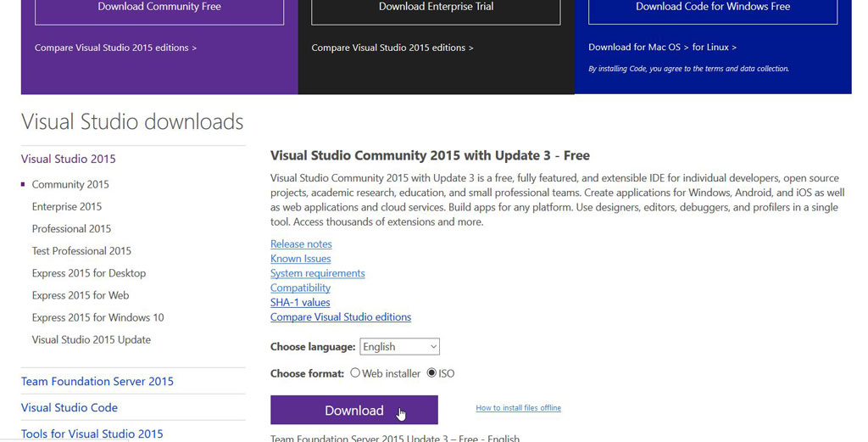Screen dimensions: 868x442
Task: Open the Release notes link
Action: [x=301, y=243]
